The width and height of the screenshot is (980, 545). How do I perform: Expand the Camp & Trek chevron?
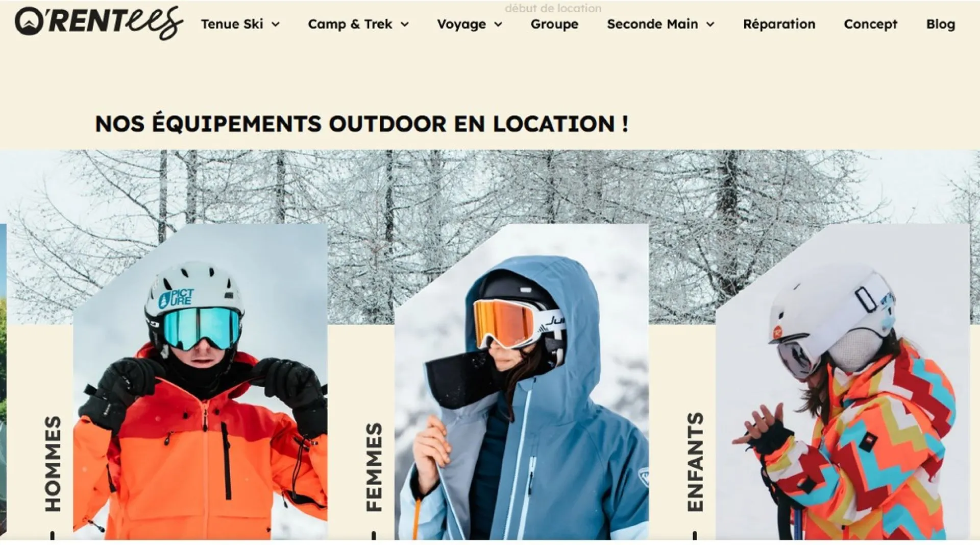pyautogui.click(x=405, y=25)
